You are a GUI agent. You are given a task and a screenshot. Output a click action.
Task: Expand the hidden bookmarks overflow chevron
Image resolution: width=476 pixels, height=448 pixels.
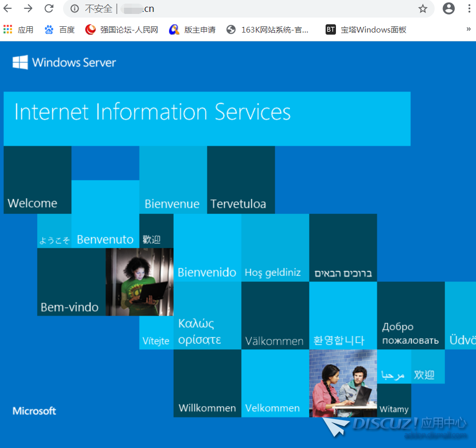(x=468, y=29)
